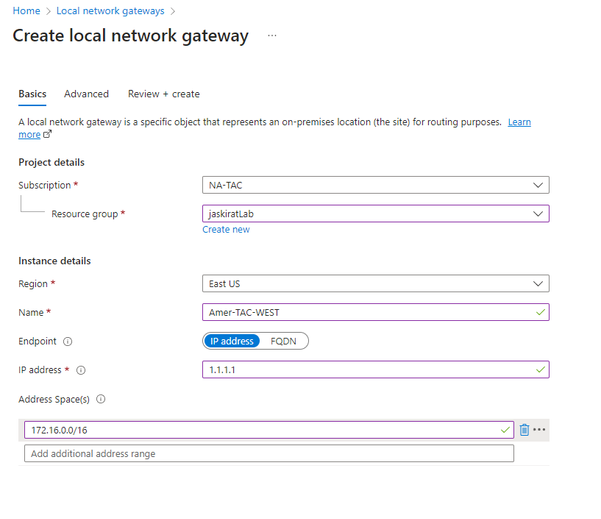Show info tooltip for Address Space(s)
The image size is (601, 519).
[x=102, y=399]
